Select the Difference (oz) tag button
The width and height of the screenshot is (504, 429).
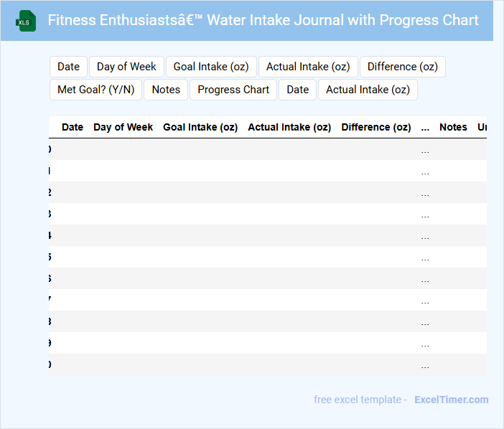click(x=402, y=67)
